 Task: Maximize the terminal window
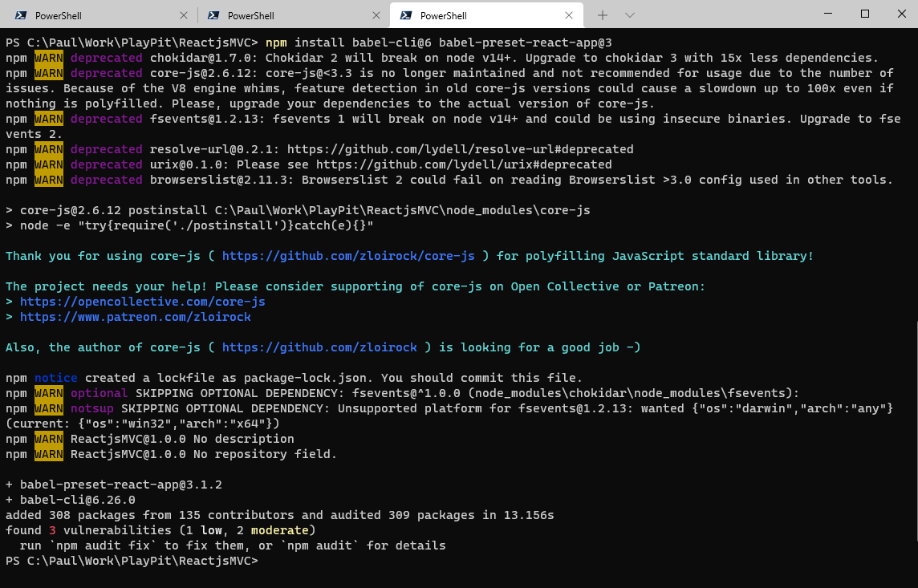click(865, 14)
